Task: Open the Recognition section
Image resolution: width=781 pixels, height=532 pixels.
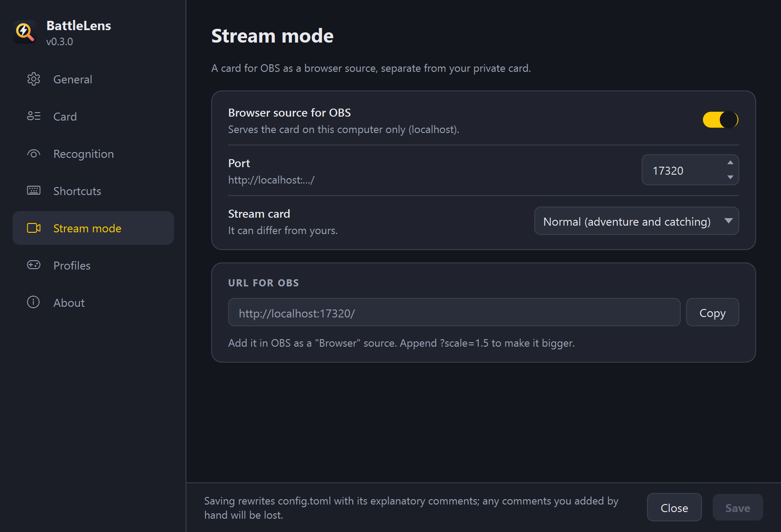Action: coord(93,154)
